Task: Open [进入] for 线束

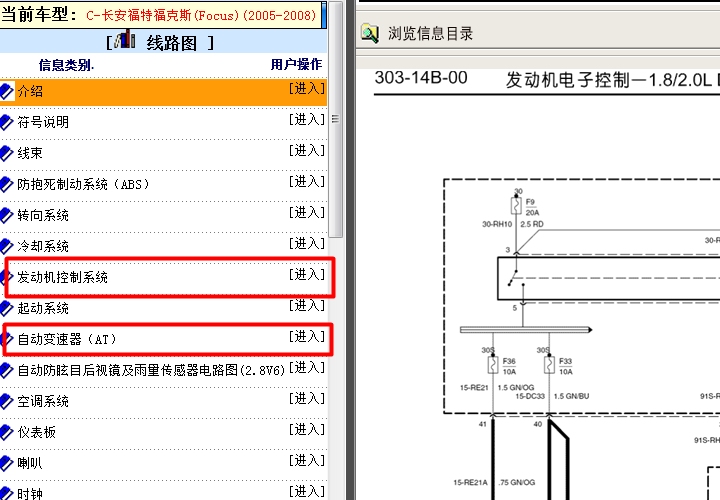Action: [x=307, y=151]
